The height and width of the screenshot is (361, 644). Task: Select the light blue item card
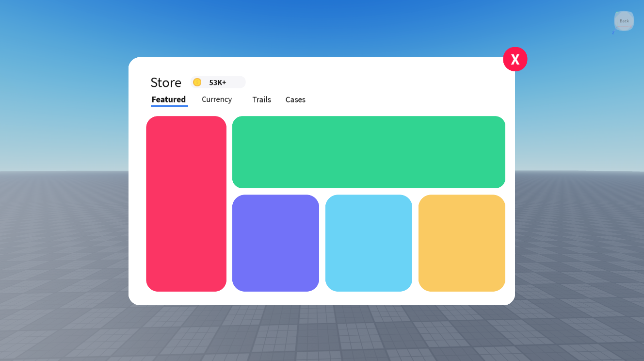tap(369, 243)
